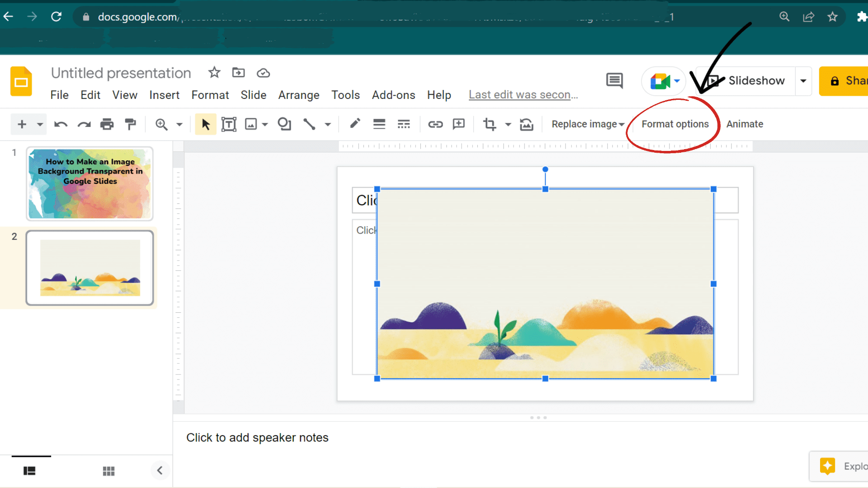Open the Explore button

(840, 466)
